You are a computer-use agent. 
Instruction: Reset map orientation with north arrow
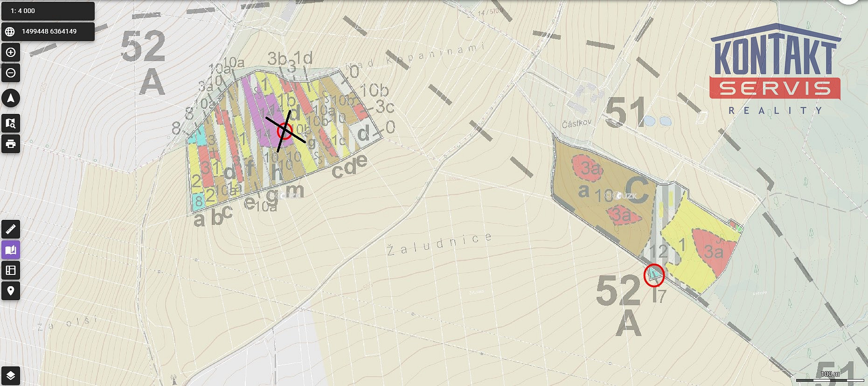click(x=11, y=98)
